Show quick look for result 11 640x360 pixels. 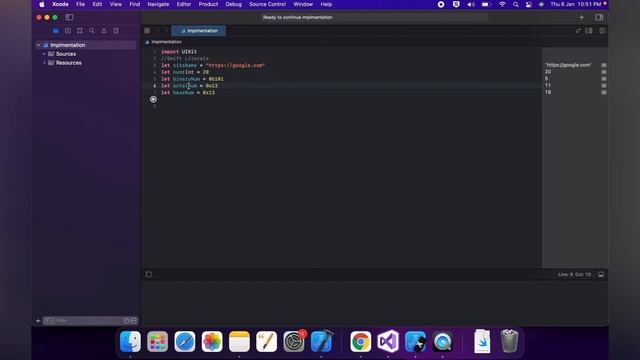pos(604,86)
